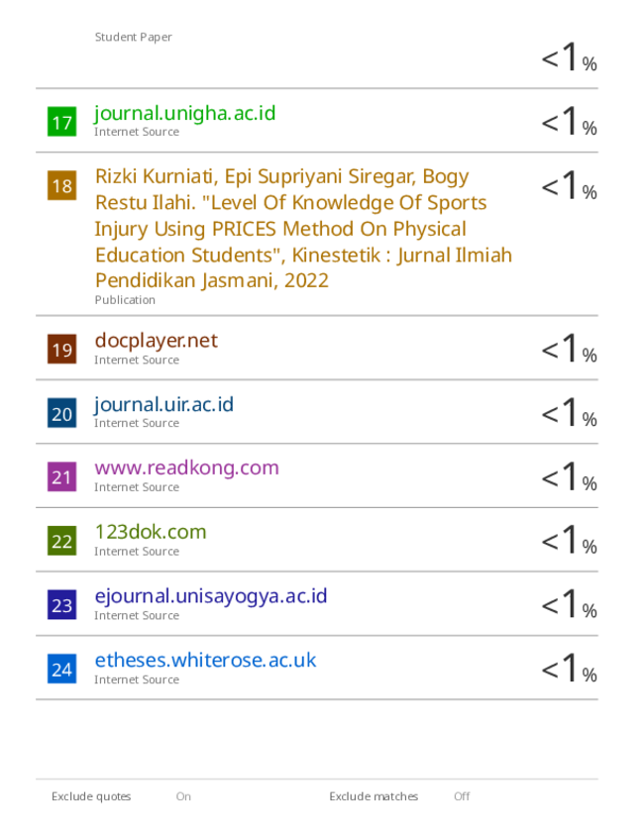Click the Student Paper label at top
This screenshot has height=833, width=644.
[x=133, y=38]
